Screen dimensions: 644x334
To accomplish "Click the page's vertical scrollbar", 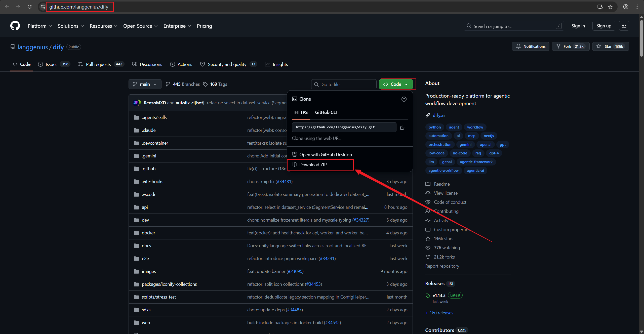I will tap(641, 38).
